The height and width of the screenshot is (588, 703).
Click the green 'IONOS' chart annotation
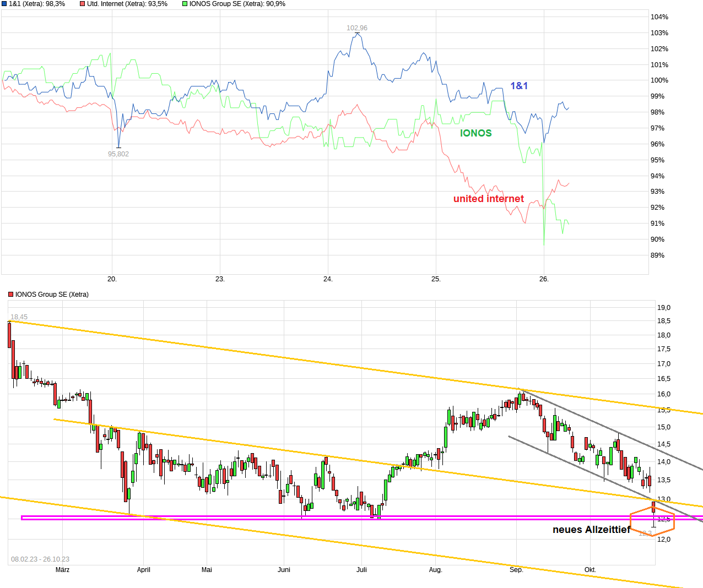point(476,133)
